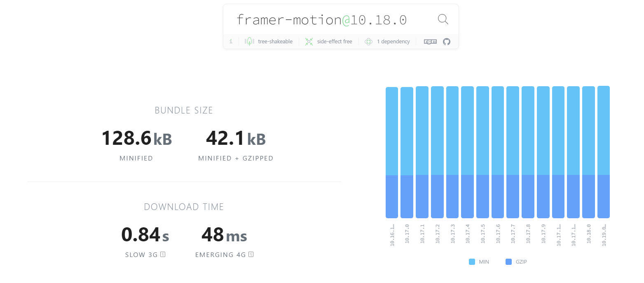The height and width of the screenshot is (283, 644).
Task: Click the tree-shakeable tree icon
Action: 249,41
